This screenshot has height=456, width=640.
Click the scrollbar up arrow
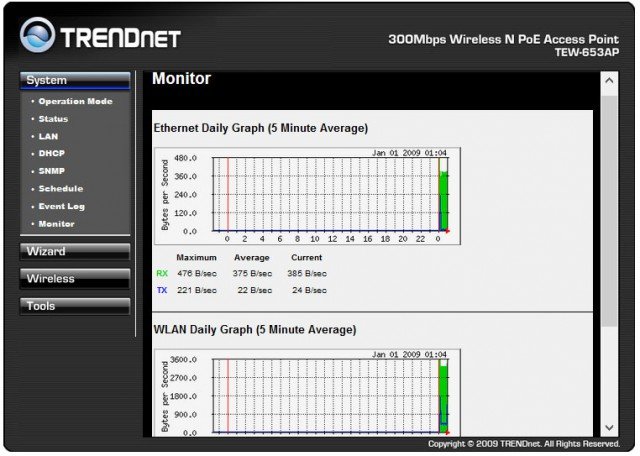[x=609, y=79]
